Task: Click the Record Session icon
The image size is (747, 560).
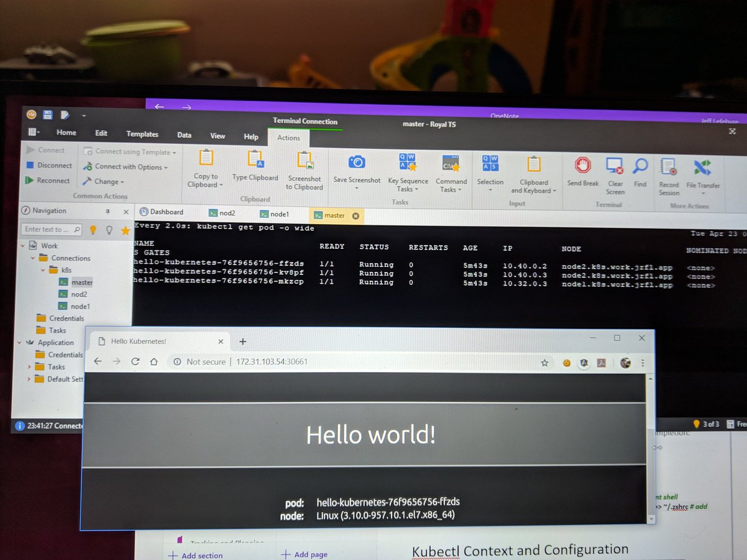Action: pos(669,167)
